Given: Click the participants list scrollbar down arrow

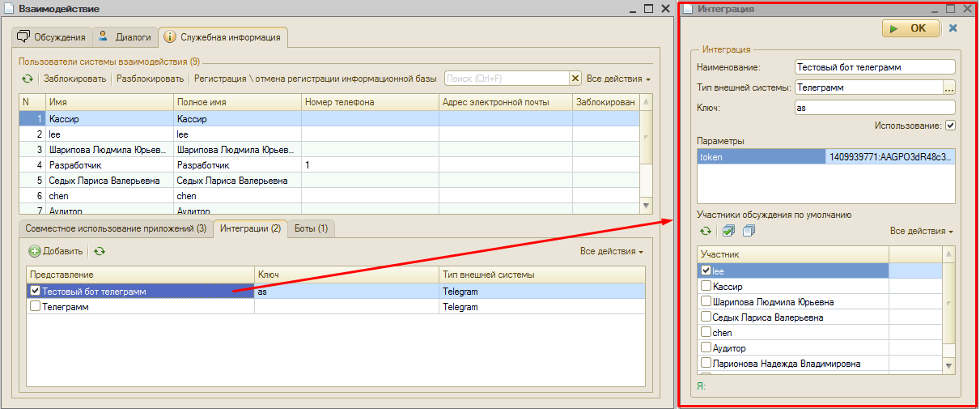Looking at the screenshot, I should point(949,366).
